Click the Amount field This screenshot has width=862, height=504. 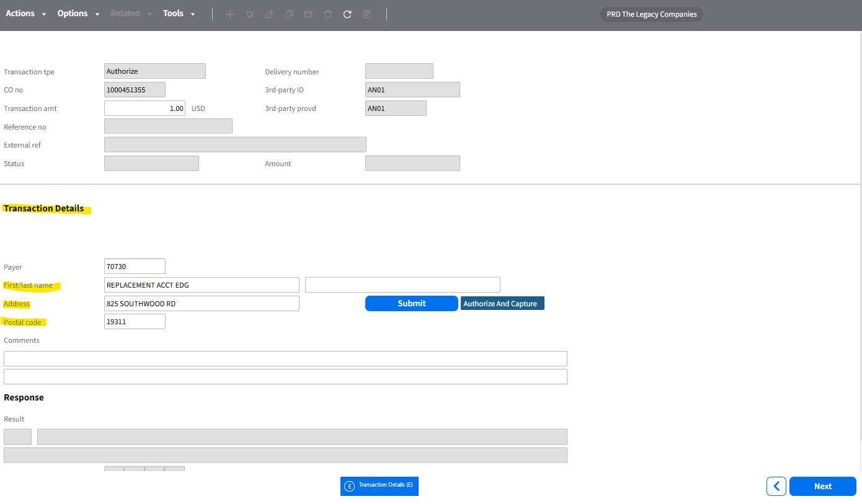412,163
